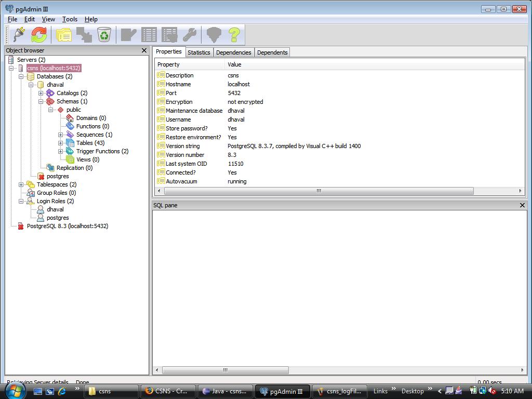The height and width of the screenshot is (399, 532).
Task: Close the SQL pane
Action: click(522, 205)
